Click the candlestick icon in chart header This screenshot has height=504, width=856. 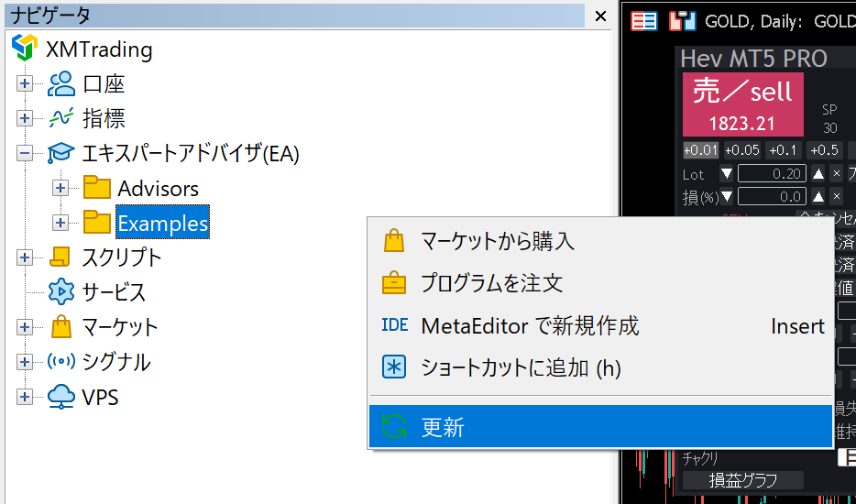click(x=683, y=21)
